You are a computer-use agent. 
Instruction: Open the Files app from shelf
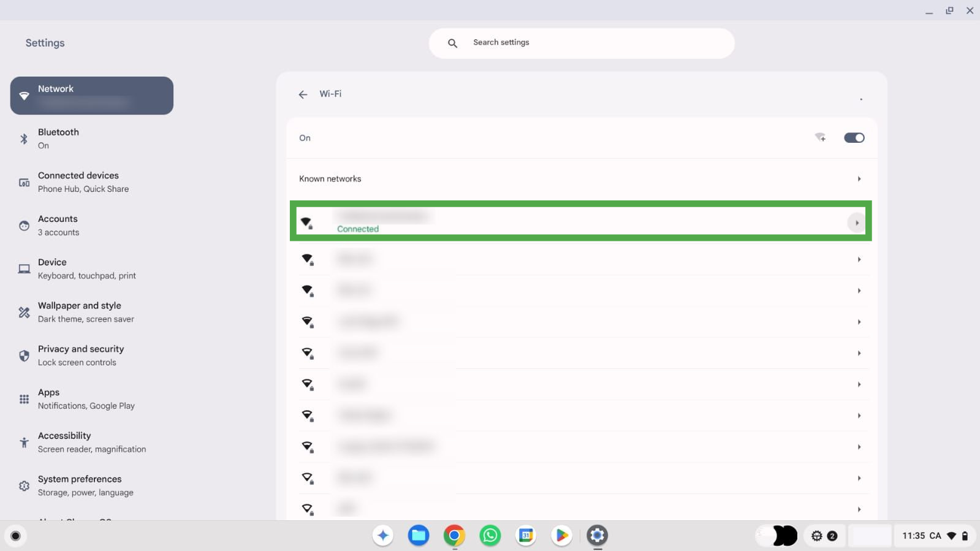(x=419, y=536)
